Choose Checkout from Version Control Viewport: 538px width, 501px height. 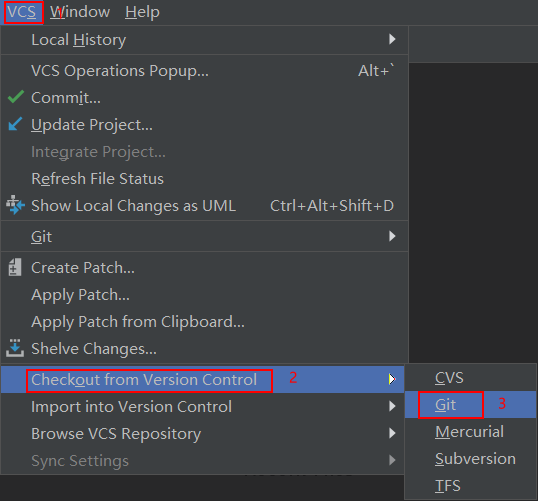[x=202, y=380]
